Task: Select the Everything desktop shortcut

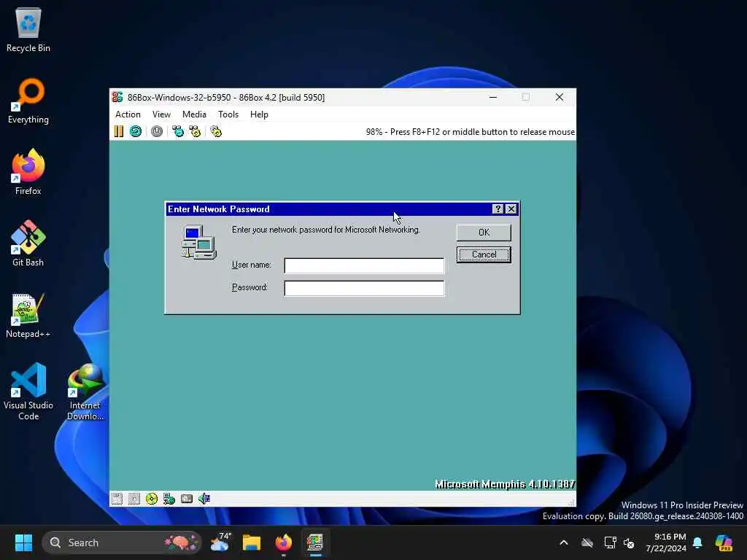Action: click(28, 101)
